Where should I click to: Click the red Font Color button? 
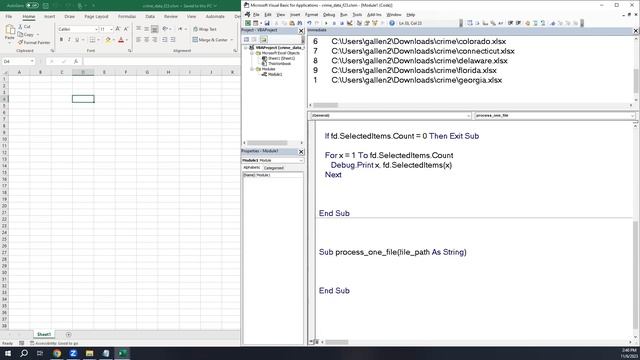coord(121,40)
